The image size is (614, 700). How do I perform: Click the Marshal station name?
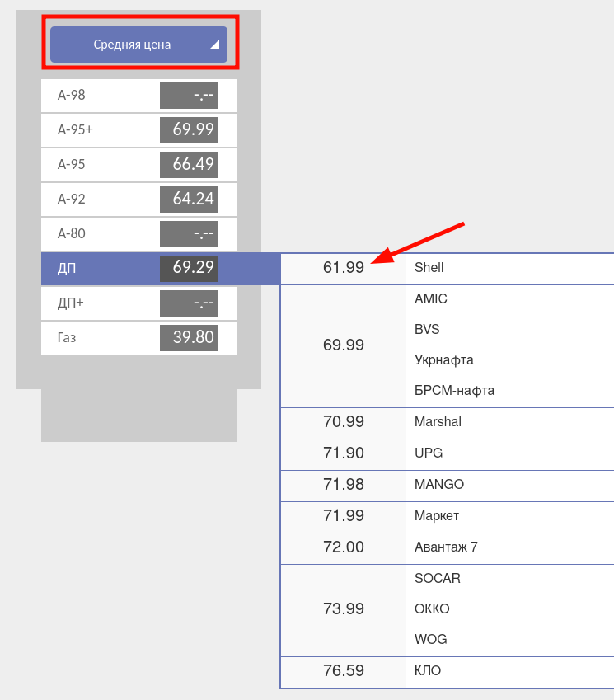click(438, 422)
